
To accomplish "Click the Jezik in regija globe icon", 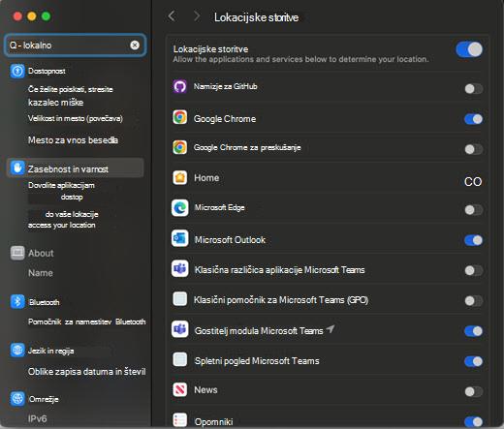I will tap(17, 351).
